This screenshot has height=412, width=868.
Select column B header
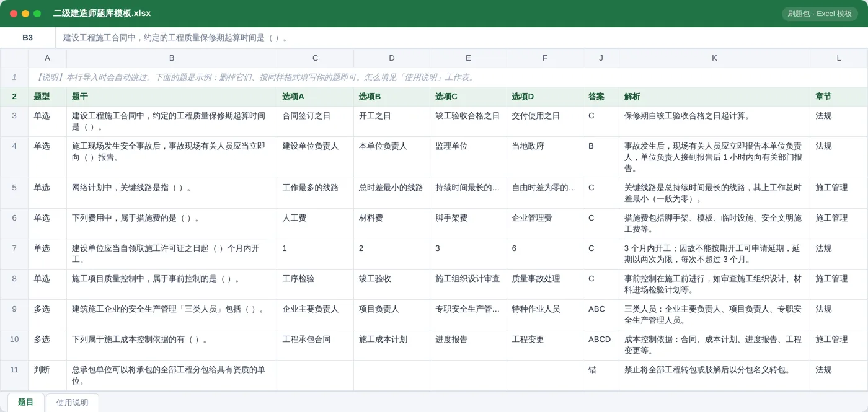pyautogui.click(x=172, y=58)
